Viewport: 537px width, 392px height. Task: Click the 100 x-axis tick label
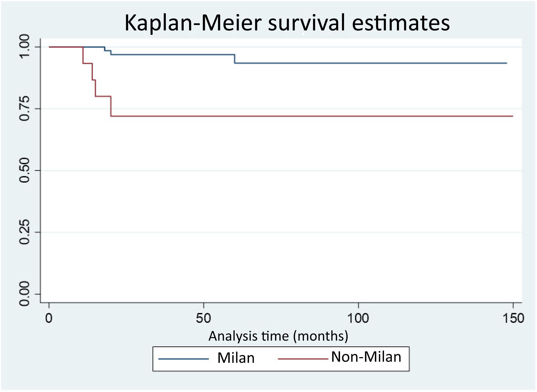[358, 318]
